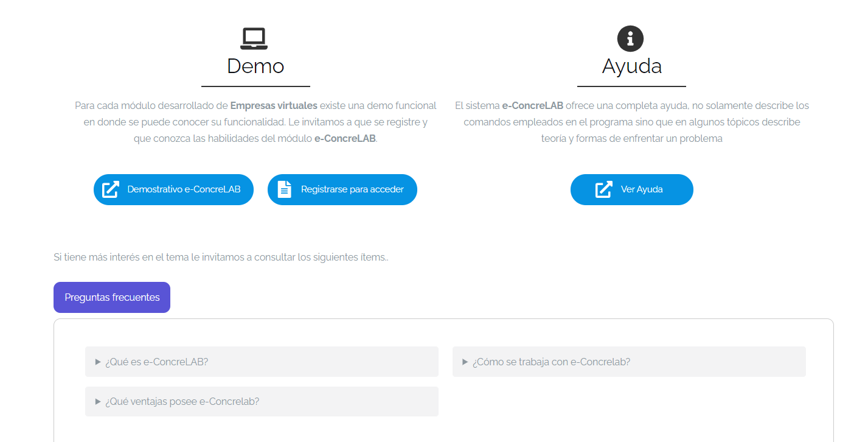The width and height of the screenshot is (868, 442).
Task: Toggle the arrow beside ¿Qué ventajas posee
Action: (98, 402)
